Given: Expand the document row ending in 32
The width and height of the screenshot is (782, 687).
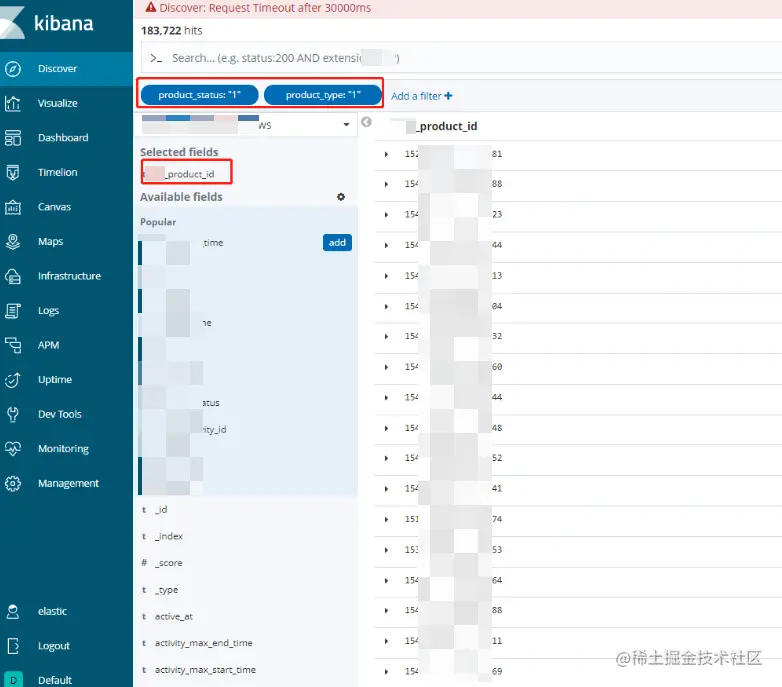Looking at the screenshot, I should pos(386,337).
